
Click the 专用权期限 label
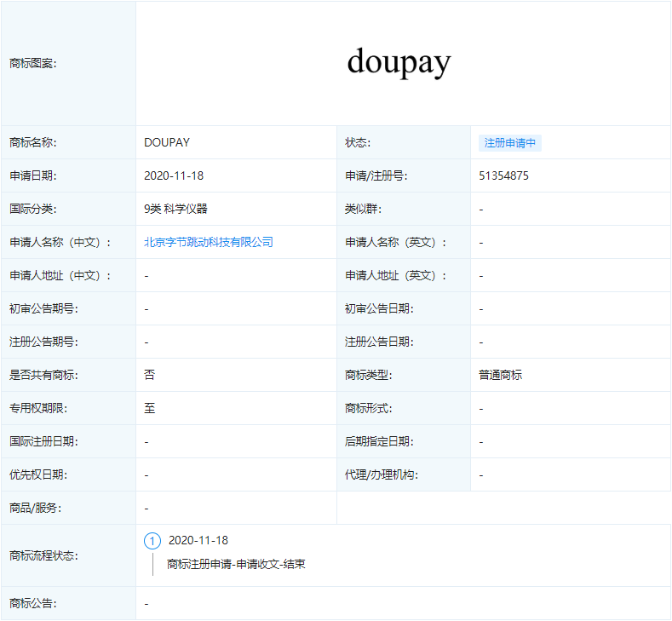pos(38,408)
